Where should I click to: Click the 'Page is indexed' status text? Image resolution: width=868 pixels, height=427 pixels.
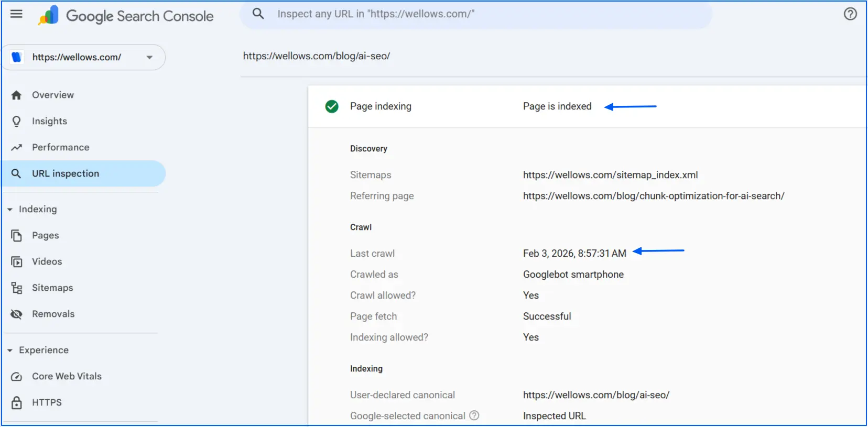coord(557,106)
